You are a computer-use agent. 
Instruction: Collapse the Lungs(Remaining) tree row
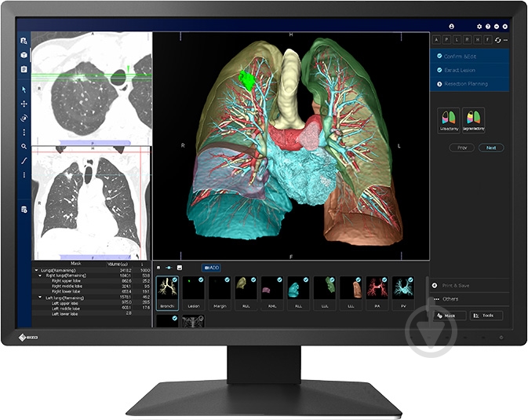coord(36,270)
